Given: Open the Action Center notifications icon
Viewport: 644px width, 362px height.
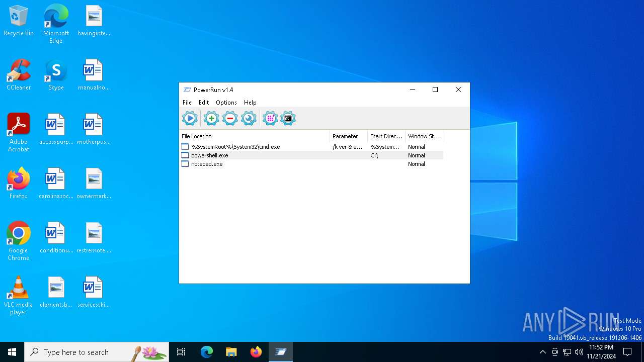Looking at the screenshot, I should 627,352.
